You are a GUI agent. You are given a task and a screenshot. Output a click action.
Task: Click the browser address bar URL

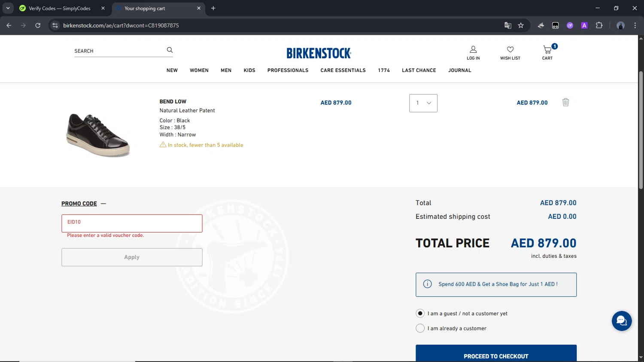click(121, 25)
